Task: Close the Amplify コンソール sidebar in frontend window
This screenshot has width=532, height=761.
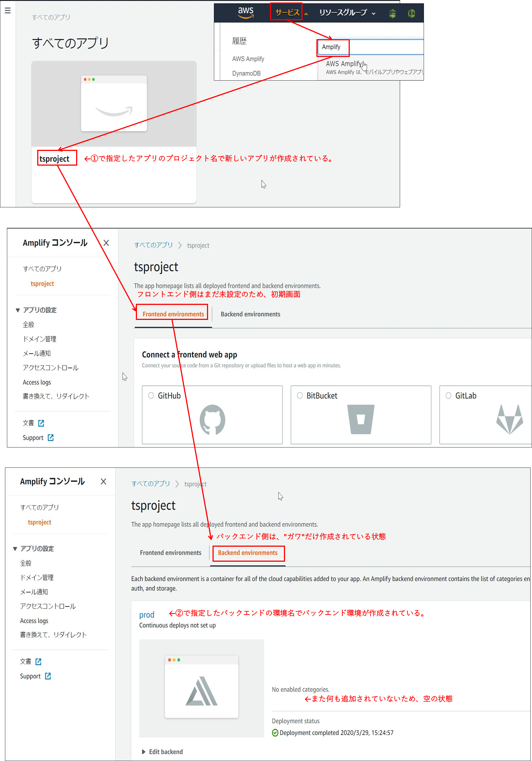Action: point(106,243)
